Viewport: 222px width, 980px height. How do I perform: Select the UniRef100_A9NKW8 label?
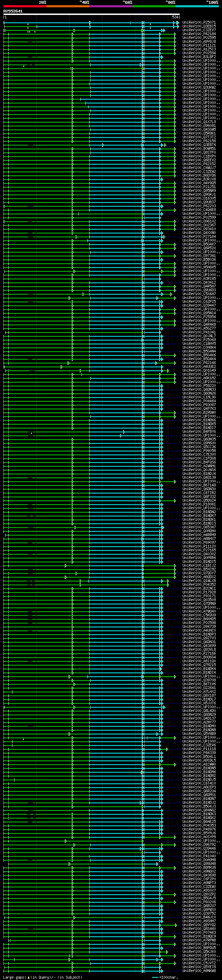[x=199, y=971]
